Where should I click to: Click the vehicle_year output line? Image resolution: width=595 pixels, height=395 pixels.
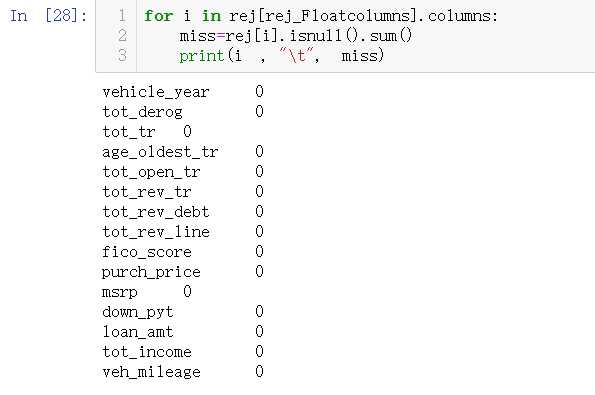click(x=183, y=92)
